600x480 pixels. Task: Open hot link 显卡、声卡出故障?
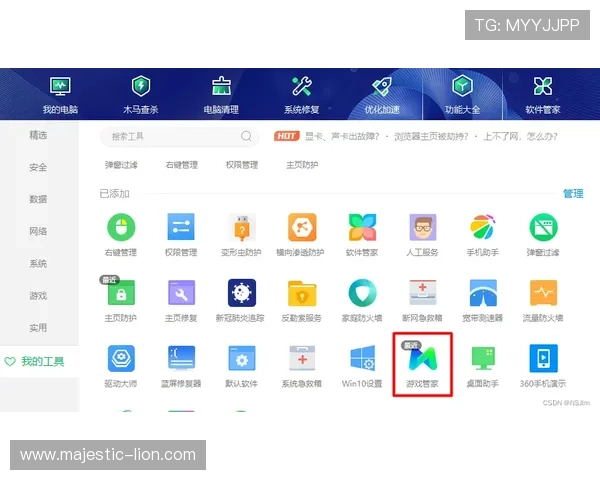click(x=342, y=136)
